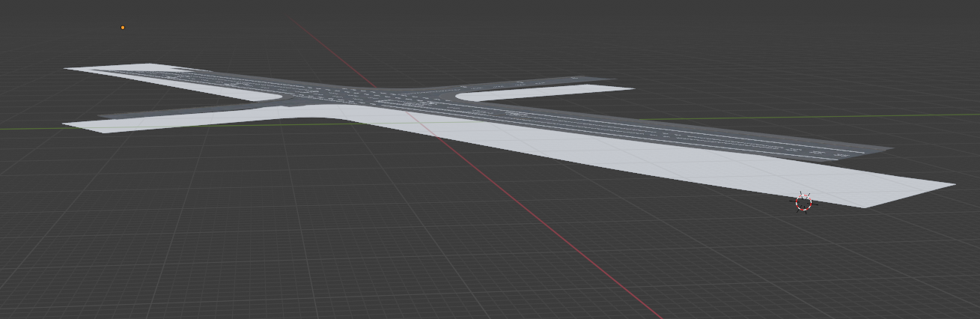Click the green axis line left of the road
This screenshot has height=319, width=980.
click(30, 128)
